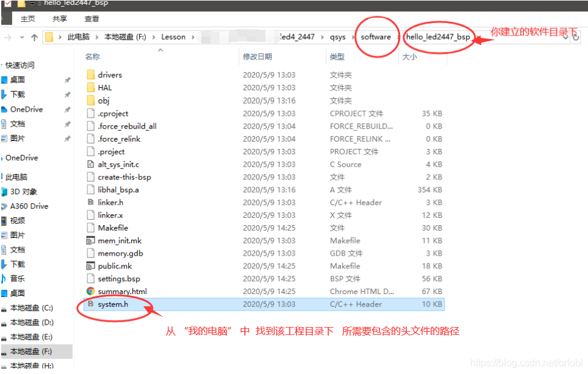Select the public.mk file icon

pos(90,266)
